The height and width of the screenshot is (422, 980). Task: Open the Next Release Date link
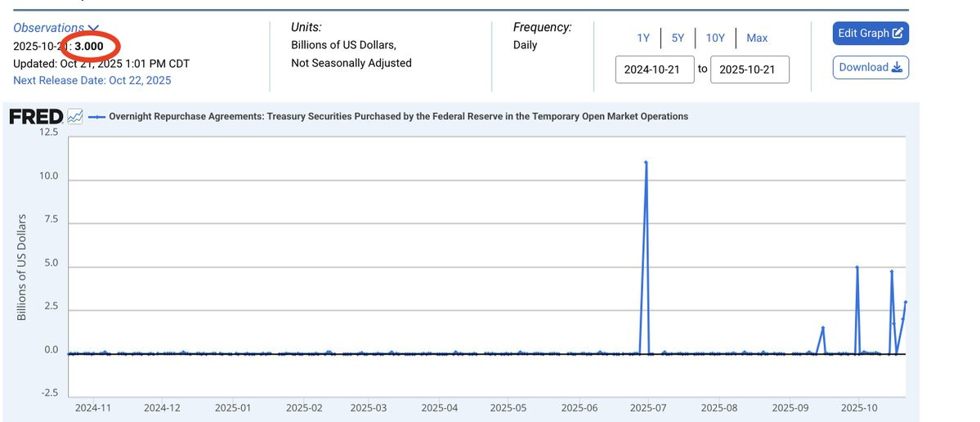click(92, 81)
